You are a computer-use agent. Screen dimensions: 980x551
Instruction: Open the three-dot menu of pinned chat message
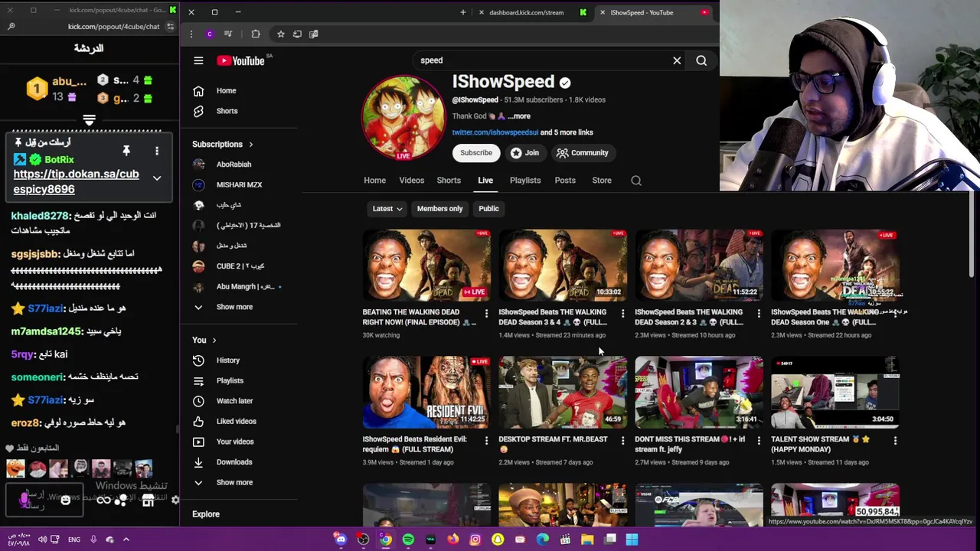point(157,151)
